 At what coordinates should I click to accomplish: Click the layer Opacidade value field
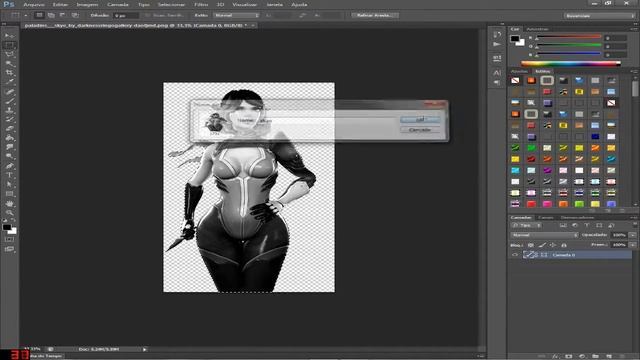click(x=619, y=235)
